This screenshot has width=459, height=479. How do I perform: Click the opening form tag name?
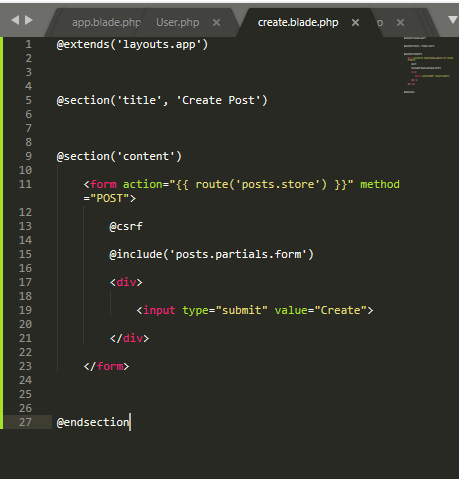[103, 184]
